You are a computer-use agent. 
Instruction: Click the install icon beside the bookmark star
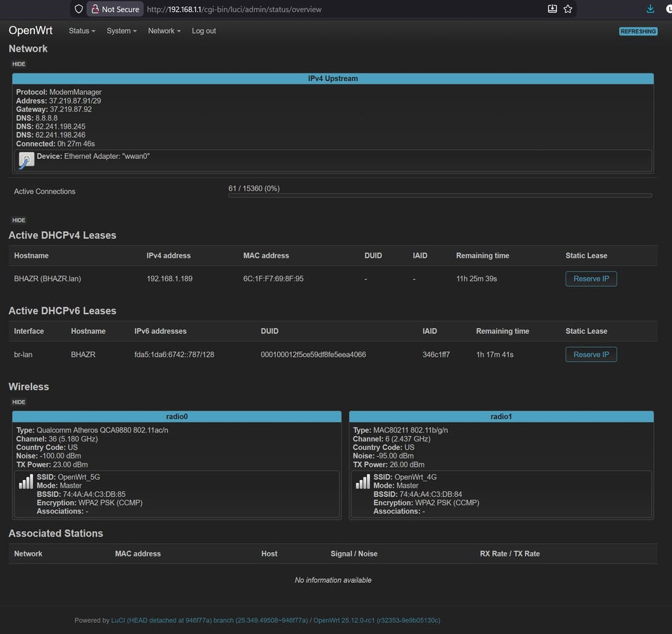point(552,9)
